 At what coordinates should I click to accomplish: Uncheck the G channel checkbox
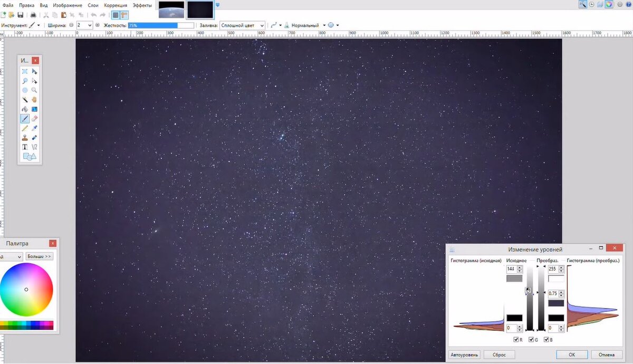pyautogui.click(x=531, y=340)
